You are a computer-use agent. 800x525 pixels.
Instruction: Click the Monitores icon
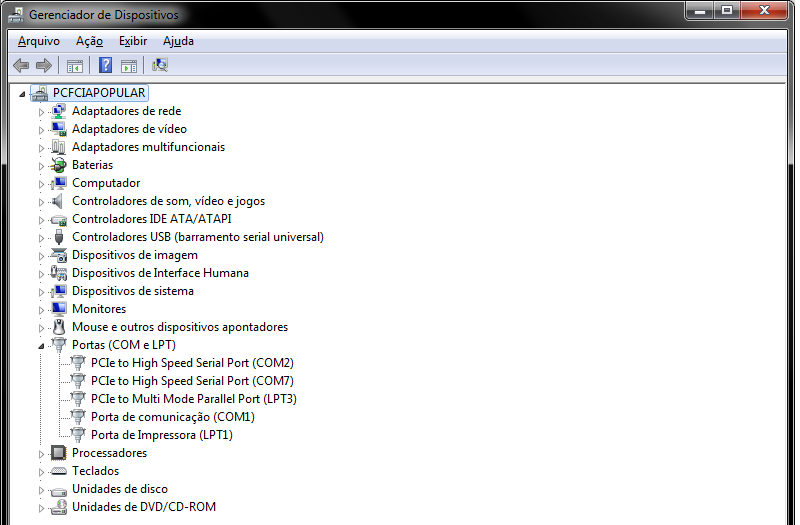pyautogui.click(x=59, y=309)
